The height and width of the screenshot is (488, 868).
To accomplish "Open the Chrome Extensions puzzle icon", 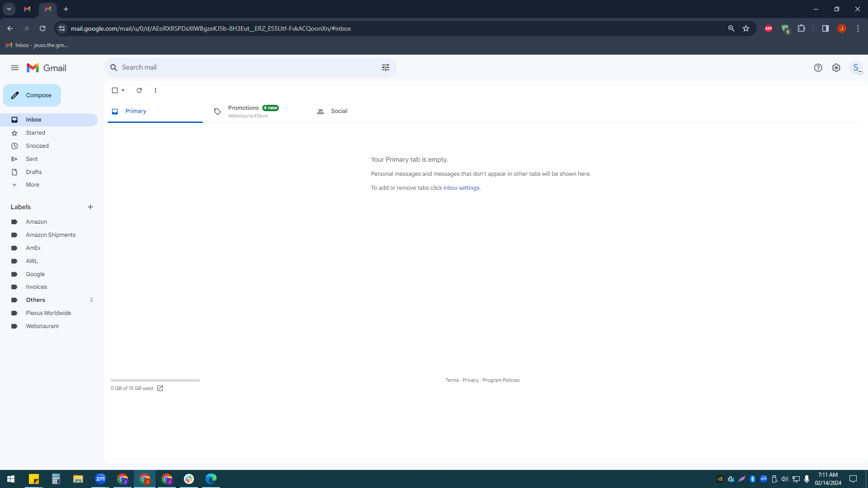I will click(802, 28).
